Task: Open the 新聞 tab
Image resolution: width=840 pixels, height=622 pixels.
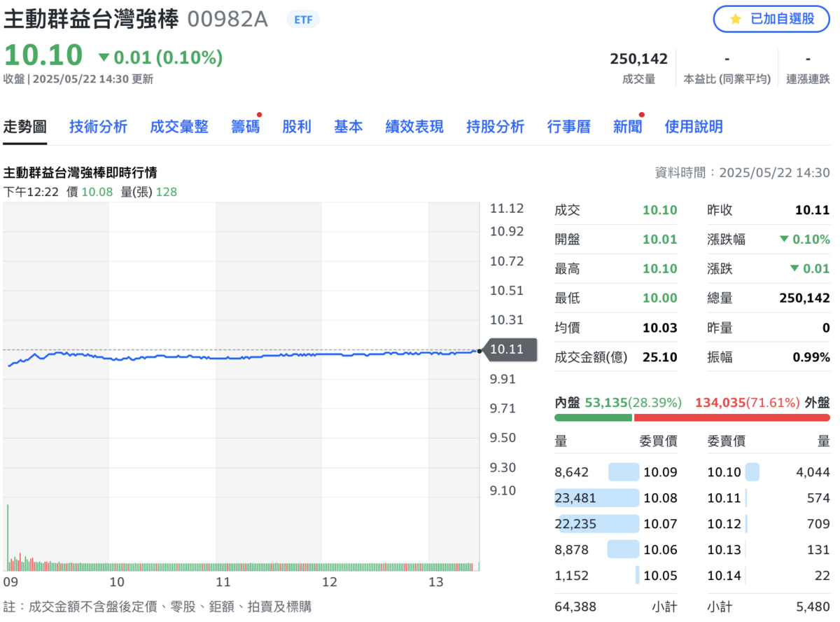Action: click(627, 127)
